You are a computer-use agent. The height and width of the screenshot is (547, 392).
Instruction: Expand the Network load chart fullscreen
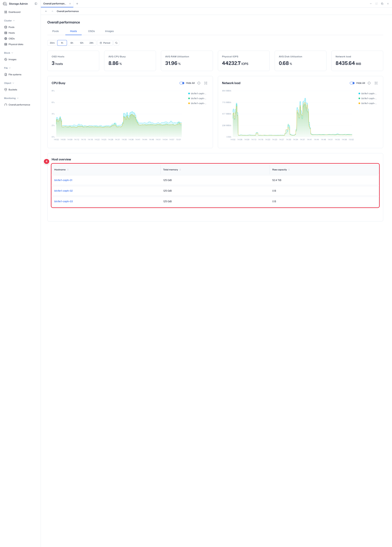tap(376, 83)
